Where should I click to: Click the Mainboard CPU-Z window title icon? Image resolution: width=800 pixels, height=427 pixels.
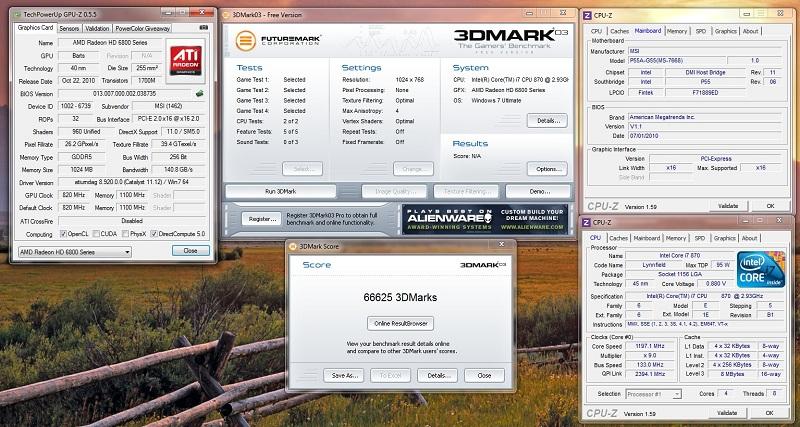587,15
